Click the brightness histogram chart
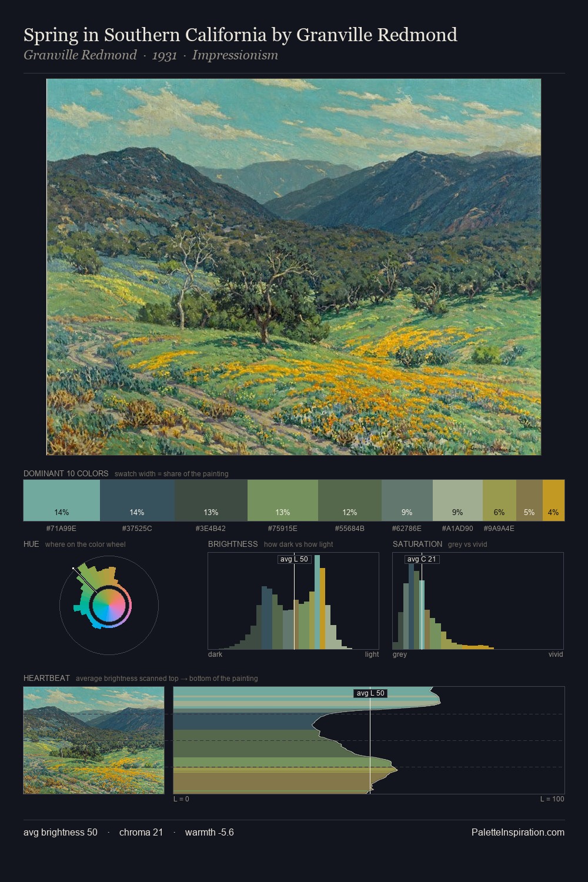The image size is (588, 882). pos(293,601)
